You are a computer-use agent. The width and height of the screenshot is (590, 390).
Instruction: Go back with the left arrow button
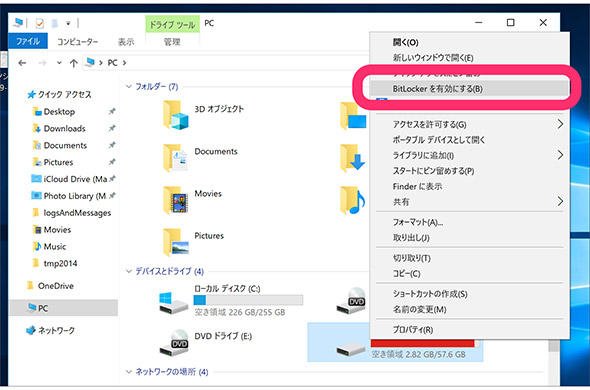22,63
